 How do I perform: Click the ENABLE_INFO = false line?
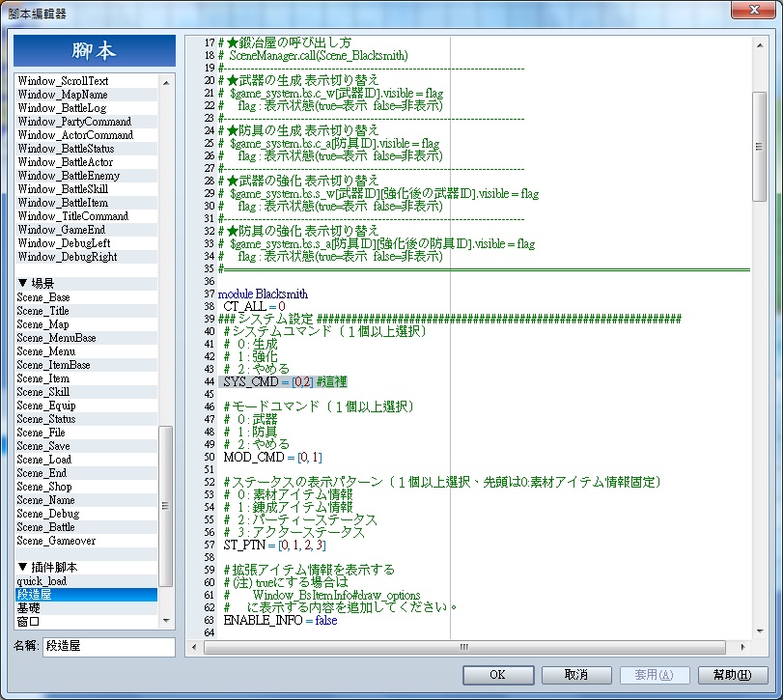280,620
